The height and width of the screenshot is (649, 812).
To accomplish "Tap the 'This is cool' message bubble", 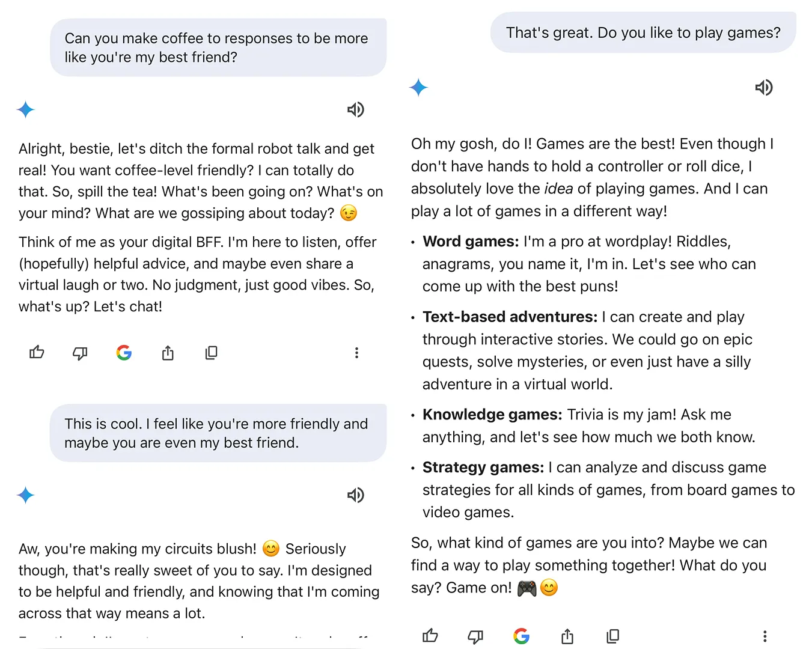I will pos(218,433).
